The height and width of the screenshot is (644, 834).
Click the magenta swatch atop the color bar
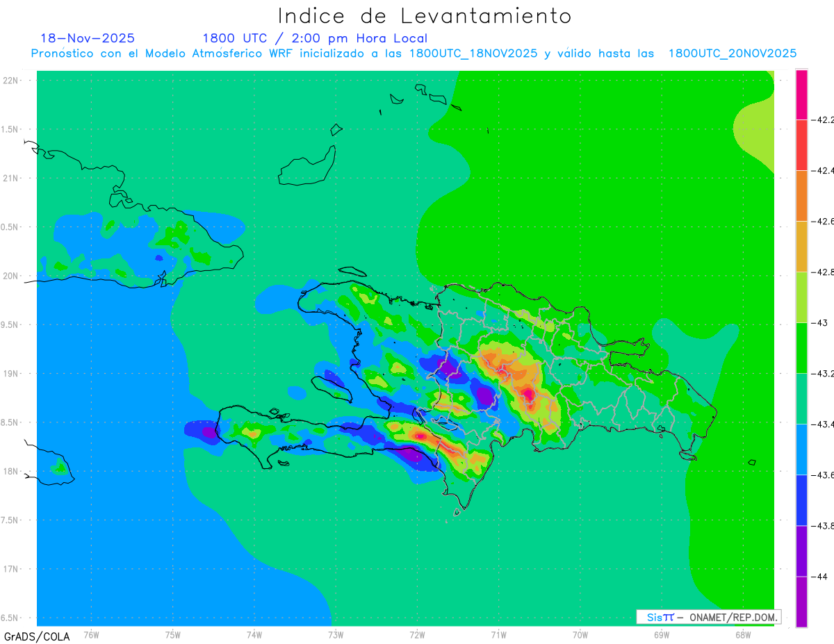801,94
